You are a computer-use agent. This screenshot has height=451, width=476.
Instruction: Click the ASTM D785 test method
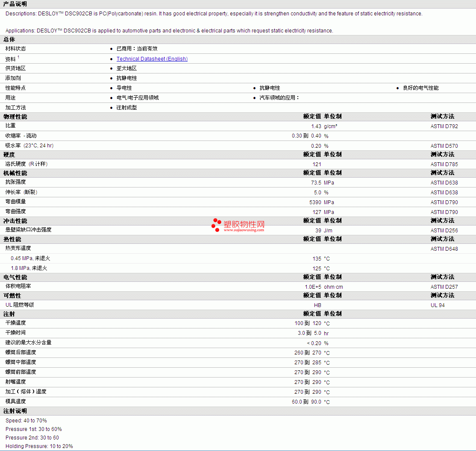tap(444, 164)
